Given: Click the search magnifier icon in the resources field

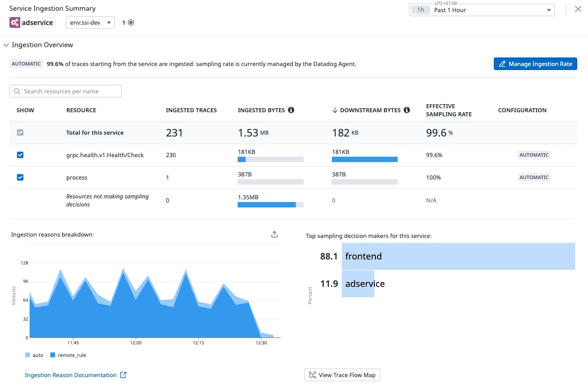Looking at the screenshot, I should pyautogui.click(x=17, y=91).
